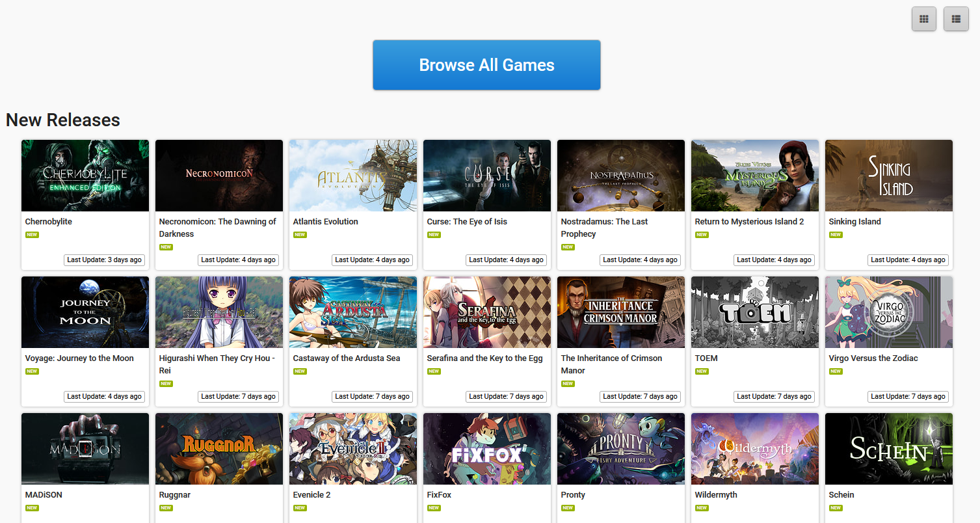Open the Journey to the Moon cover image
Viewport: 980px width, 523px height.
click(x=85, y=312)
